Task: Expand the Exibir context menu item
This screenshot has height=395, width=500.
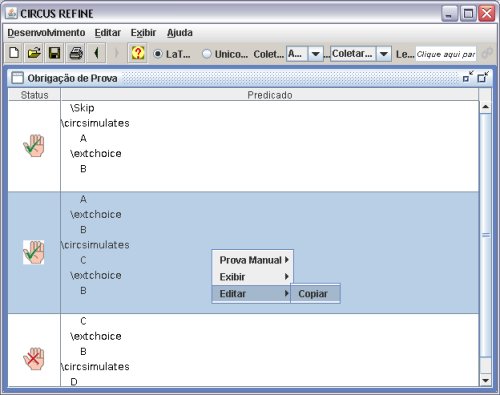Action: (253, 277)
